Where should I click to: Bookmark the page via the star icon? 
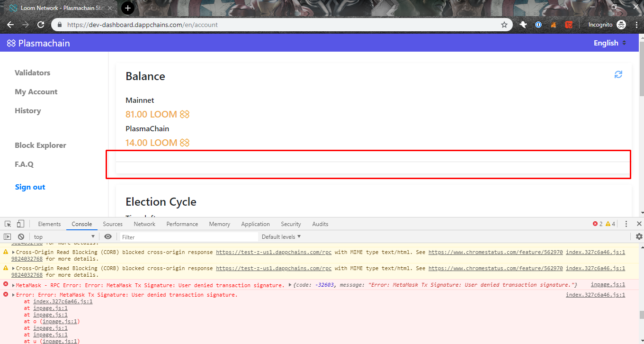tap(504, 24)
